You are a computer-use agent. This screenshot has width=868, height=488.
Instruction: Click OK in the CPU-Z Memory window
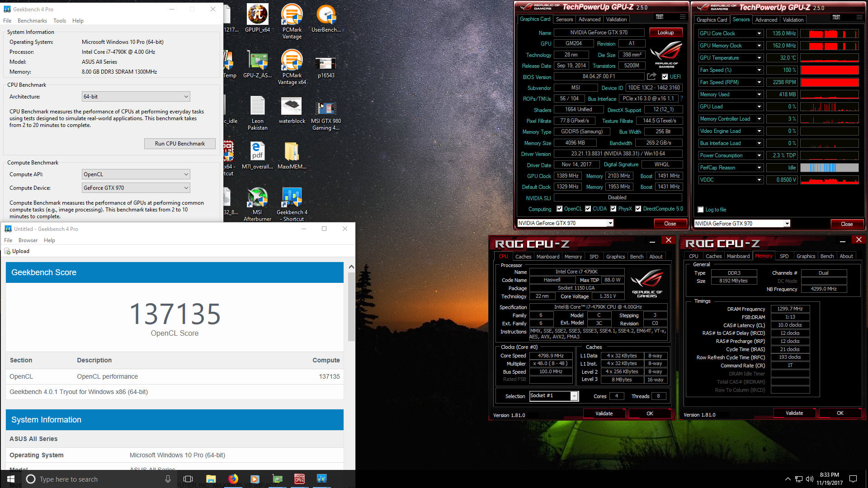pyautogui.click(x=840, y=413)
